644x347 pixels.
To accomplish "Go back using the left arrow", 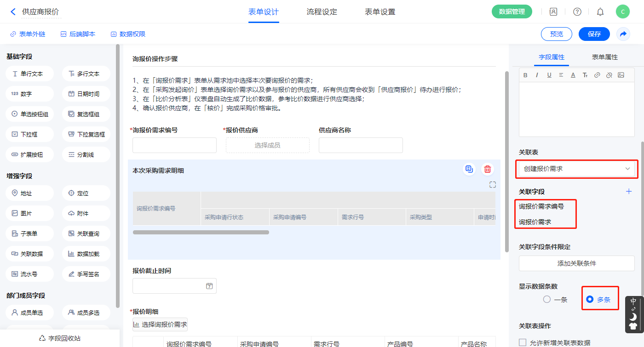I will tap(13, 12).
